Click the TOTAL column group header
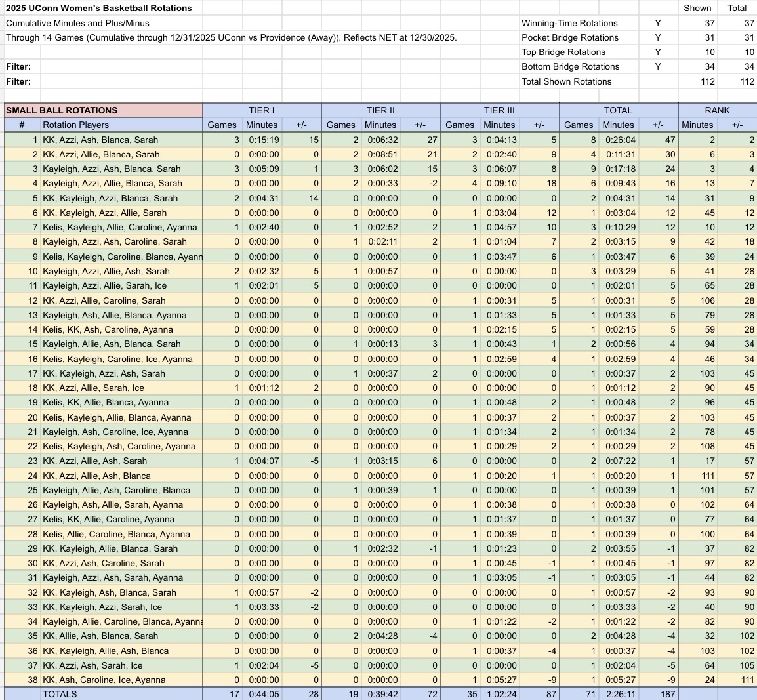 coord(618,110)
